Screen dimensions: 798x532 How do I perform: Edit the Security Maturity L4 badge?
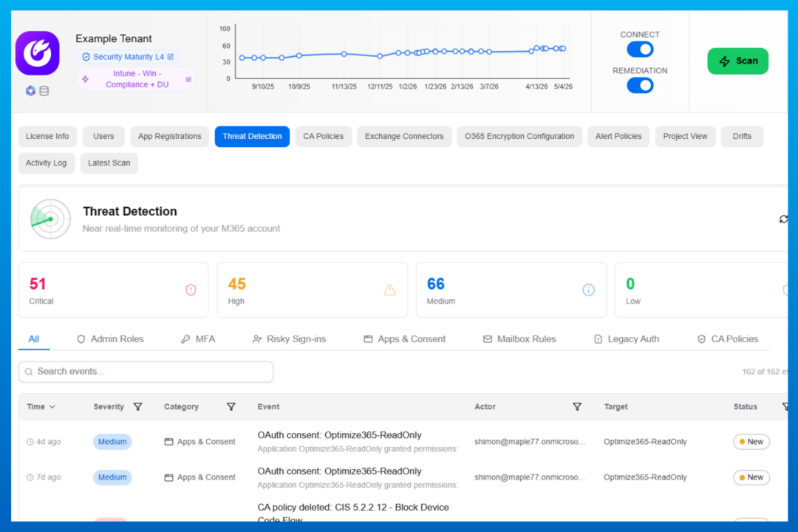(x=171, y=56)
